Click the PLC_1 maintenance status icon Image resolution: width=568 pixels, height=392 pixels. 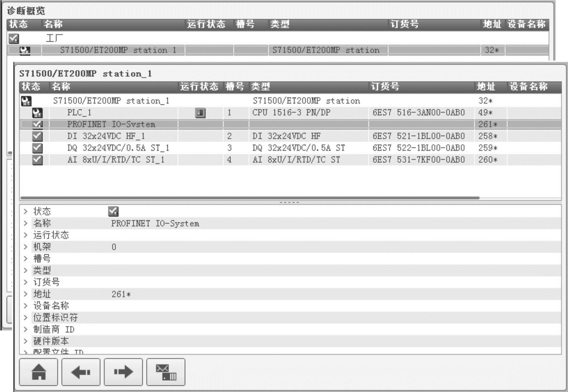[x=37, y=113]
